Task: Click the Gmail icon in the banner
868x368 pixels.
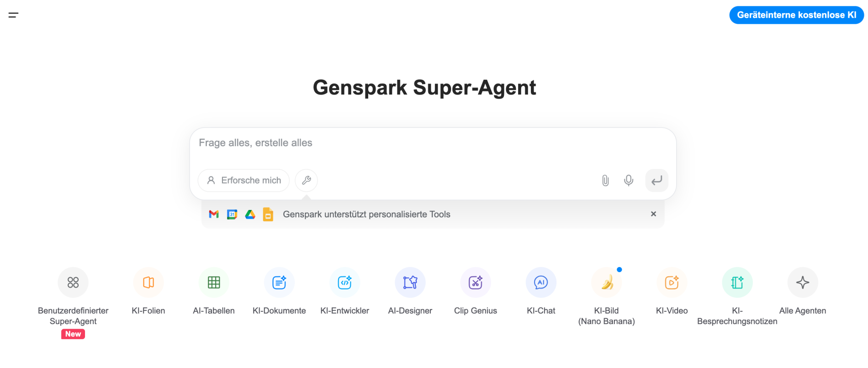Action: click(214, 214)
